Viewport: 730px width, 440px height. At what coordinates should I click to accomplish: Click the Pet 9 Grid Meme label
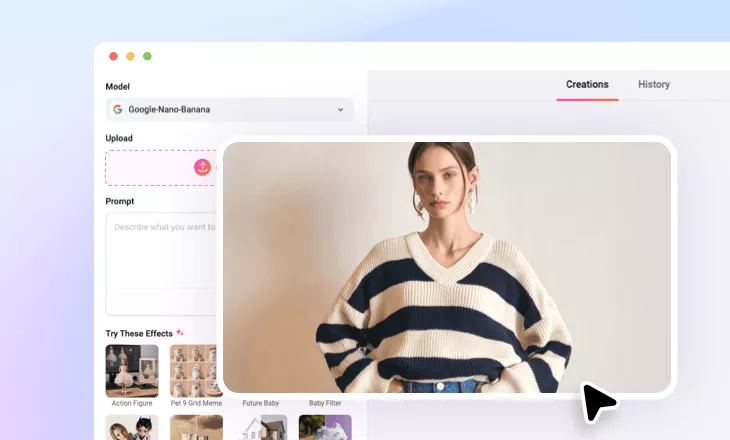(196, 403)
